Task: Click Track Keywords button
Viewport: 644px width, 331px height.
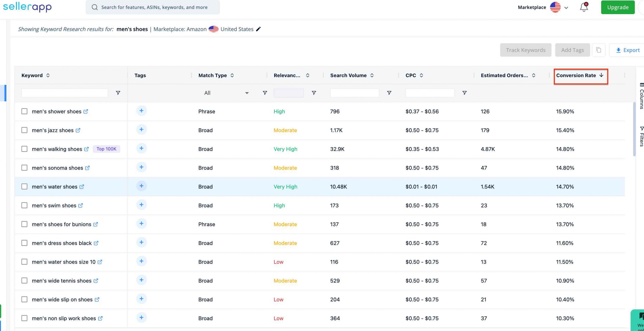Action: [526, 50]
